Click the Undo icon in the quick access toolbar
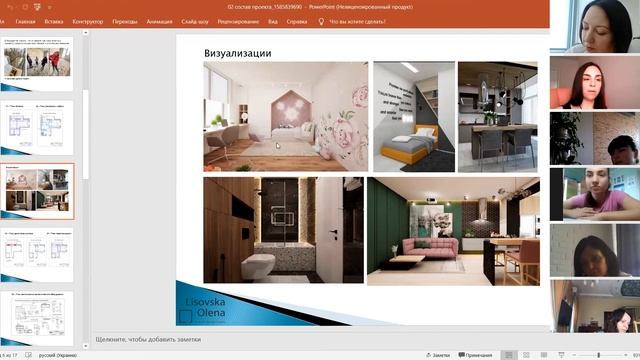Screen dimensions: 640x360 point(11,7)
